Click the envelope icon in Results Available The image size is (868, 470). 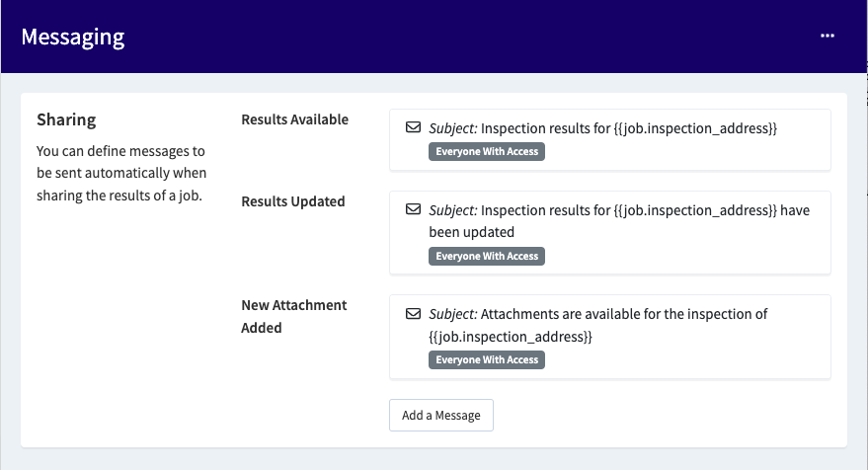pos(413,128)
